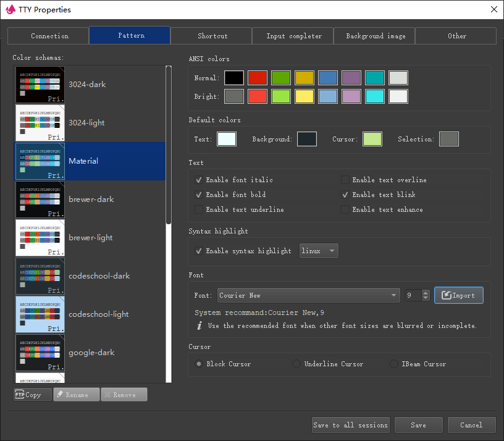Screen dimensions: 504x441
Task: Click the info icon beside the font hint
Action: point(199,325)
